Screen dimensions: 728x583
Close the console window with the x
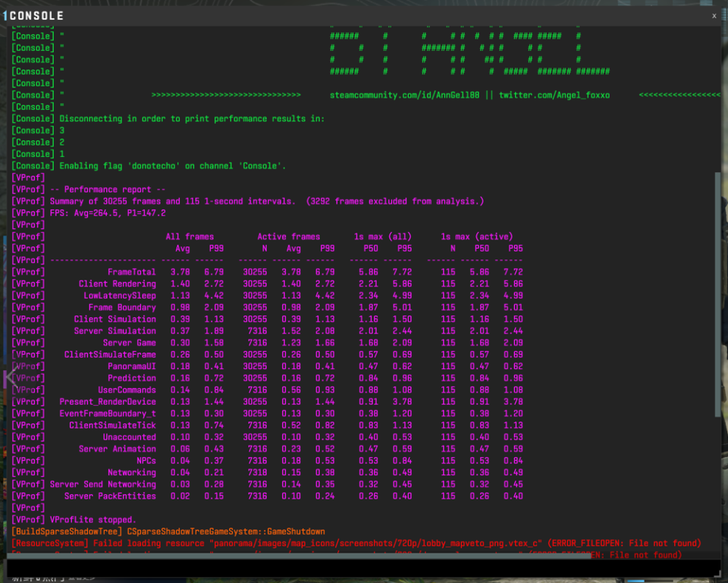714,16
